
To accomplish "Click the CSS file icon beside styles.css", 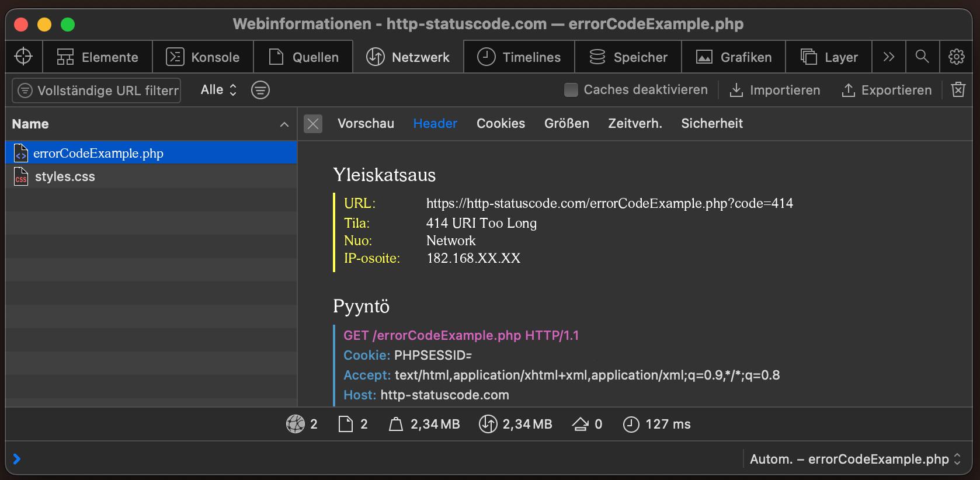I will [20, 176].
